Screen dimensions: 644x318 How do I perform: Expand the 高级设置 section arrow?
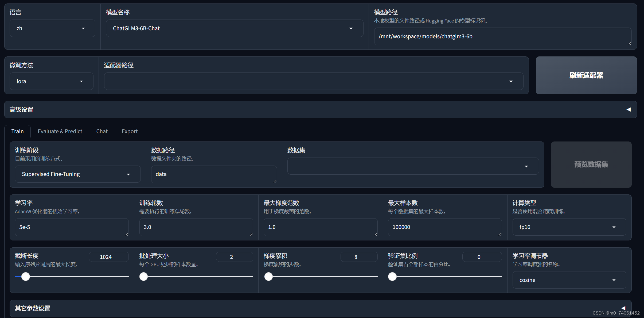click(629, 109)
